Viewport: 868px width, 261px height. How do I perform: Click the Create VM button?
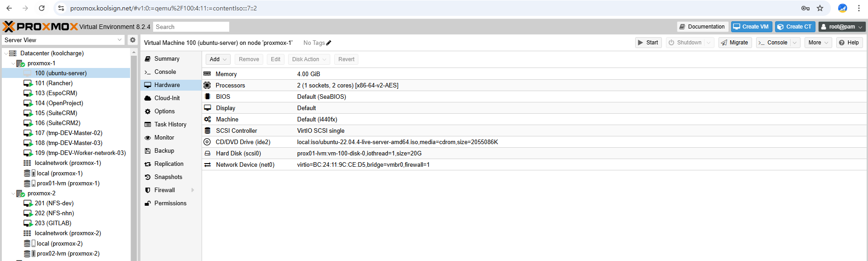(x=752, y=27)
